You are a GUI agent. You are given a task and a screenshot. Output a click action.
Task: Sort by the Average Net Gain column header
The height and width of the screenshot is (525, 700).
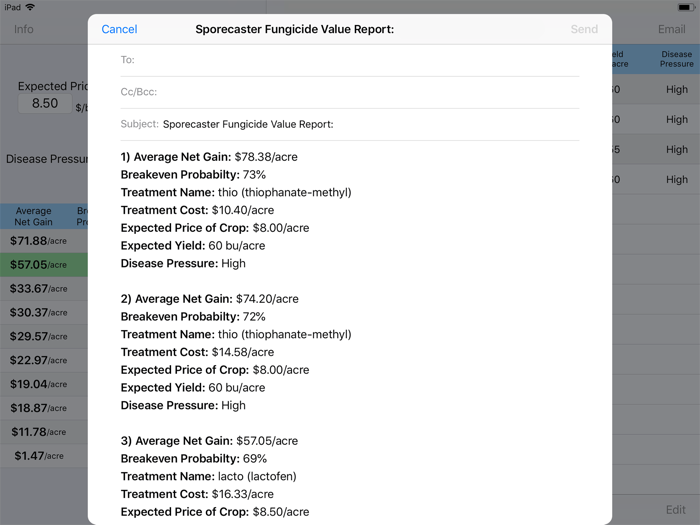coord(34,216)
